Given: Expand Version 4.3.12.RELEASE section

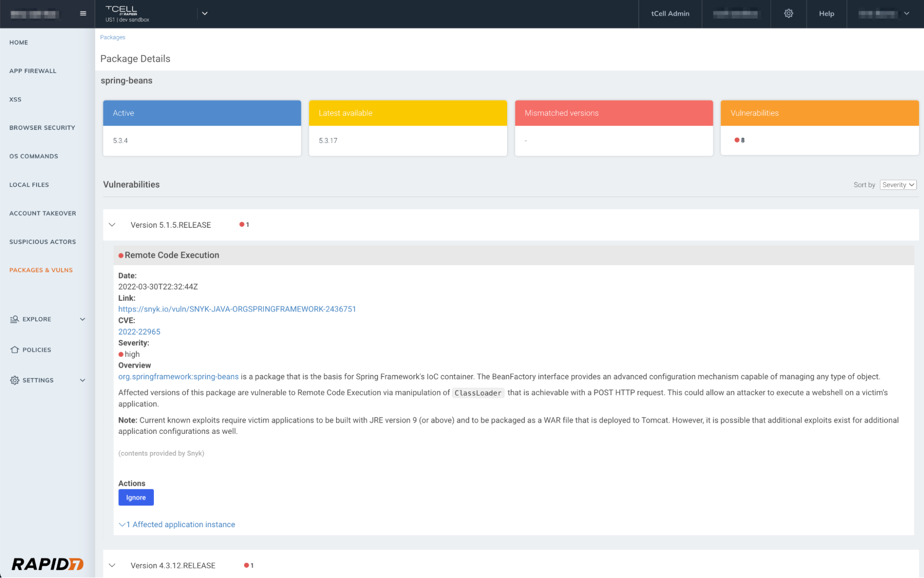Looking at the screenshot, I should [x=112, y=566].
